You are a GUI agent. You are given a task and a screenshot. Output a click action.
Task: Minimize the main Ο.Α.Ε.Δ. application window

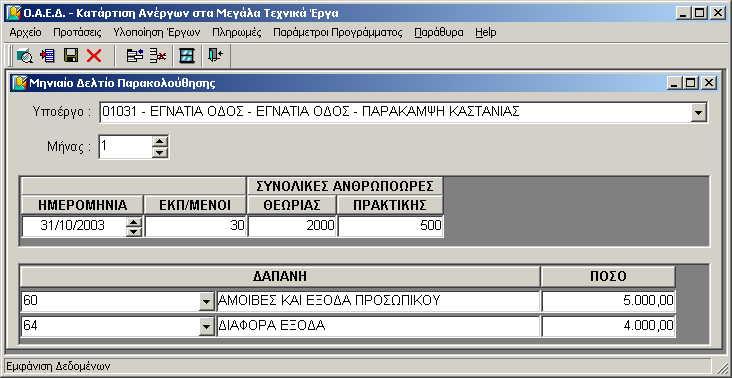pos(683,13)
